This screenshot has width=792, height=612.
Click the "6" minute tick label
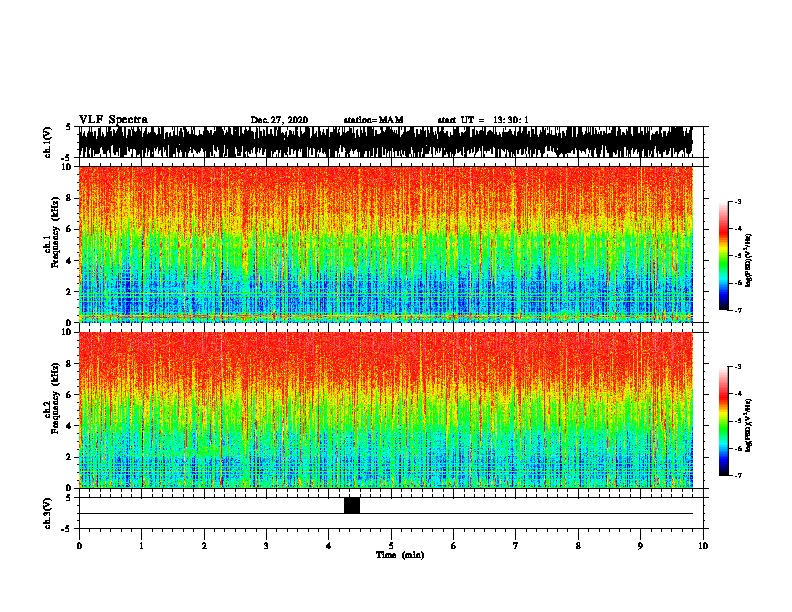coord(454,546)
